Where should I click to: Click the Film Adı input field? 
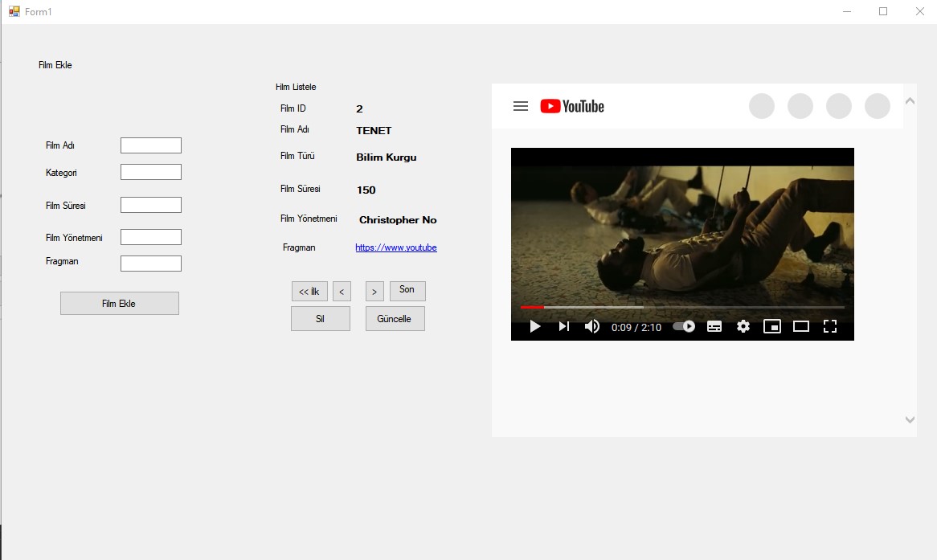click(150, 145)
